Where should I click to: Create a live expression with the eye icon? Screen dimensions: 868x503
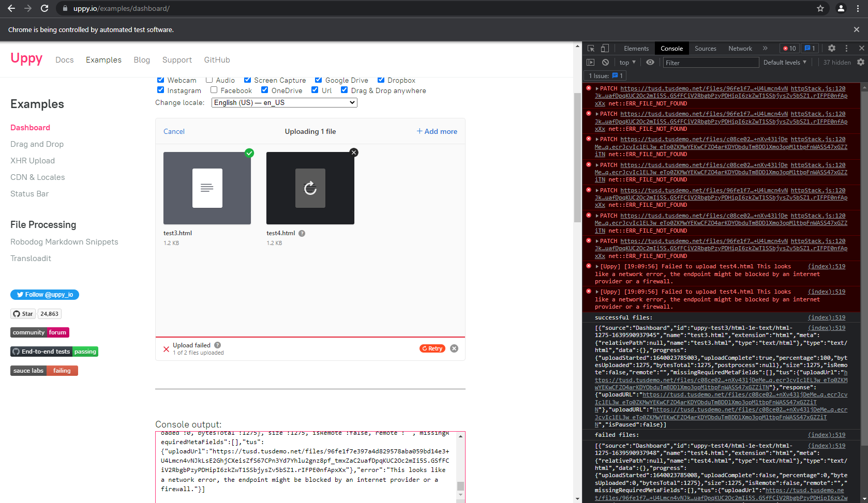pos(650,62)
